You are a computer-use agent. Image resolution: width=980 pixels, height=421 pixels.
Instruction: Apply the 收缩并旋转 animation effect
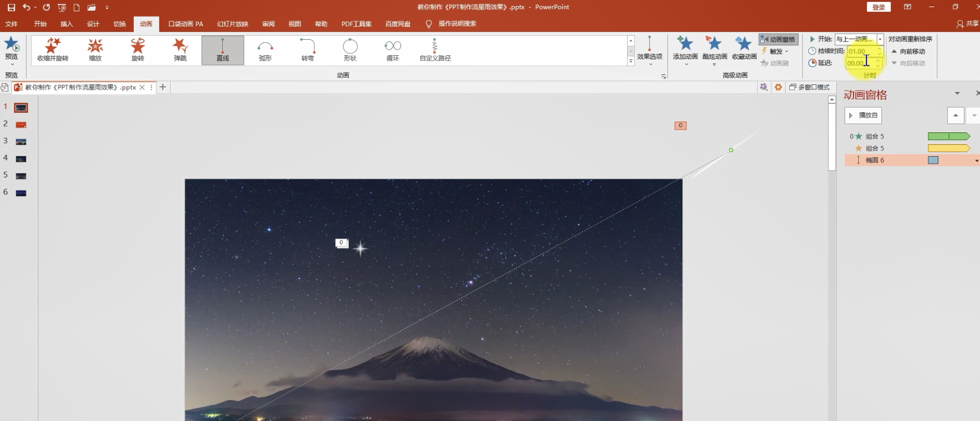point(53,50)
